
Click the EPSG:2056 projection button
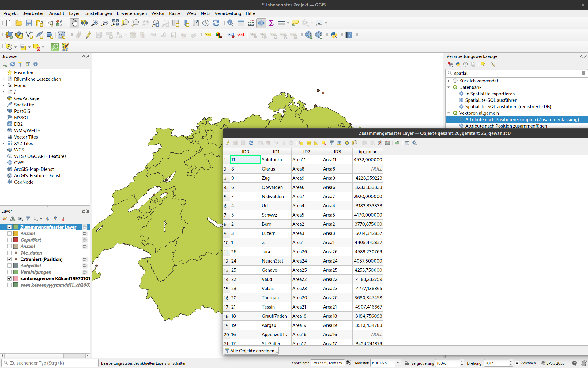click(553, 363)
